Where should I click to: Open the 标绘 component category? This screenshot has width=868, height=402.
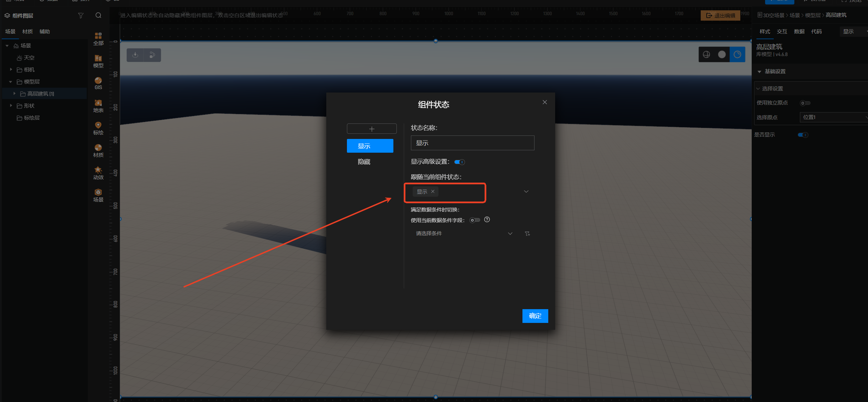click(x=98, y=128)
